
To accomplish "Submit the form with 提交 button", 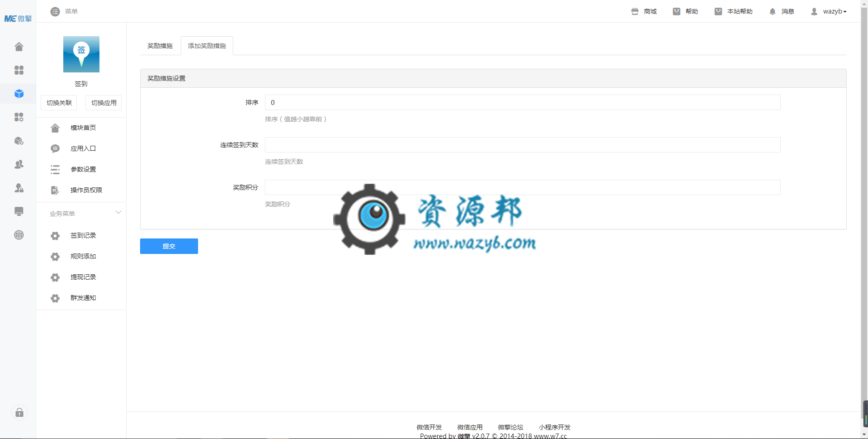I will click(x=169, y=246).
